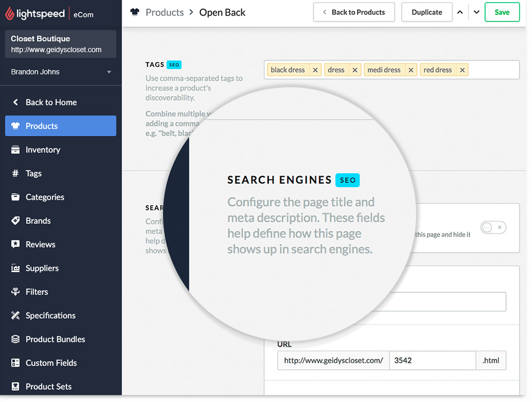Remove the medi dress tag
Screen dimensions: 532x402
(x=411, y=70)
